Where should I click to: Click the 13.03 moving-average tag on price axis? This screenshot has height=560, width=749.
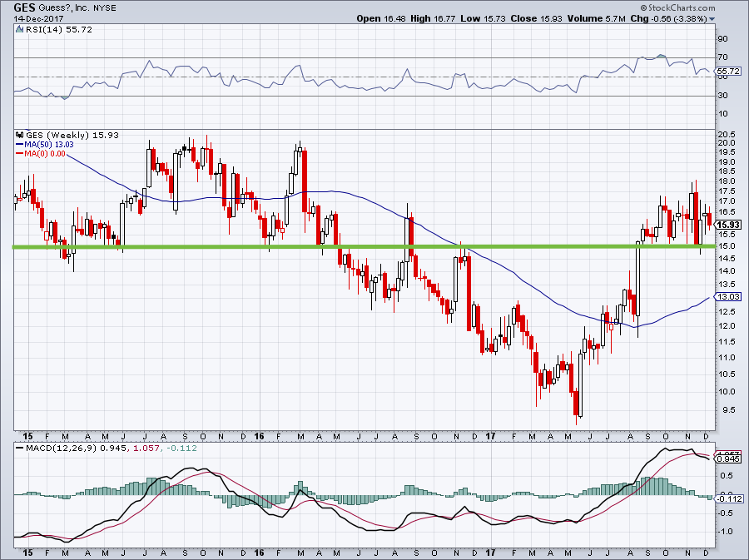click(729, 297)
